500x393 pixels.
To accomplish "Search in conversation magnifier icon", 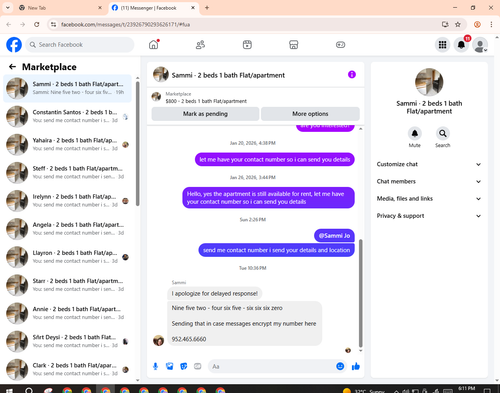I will click(443, 134).
